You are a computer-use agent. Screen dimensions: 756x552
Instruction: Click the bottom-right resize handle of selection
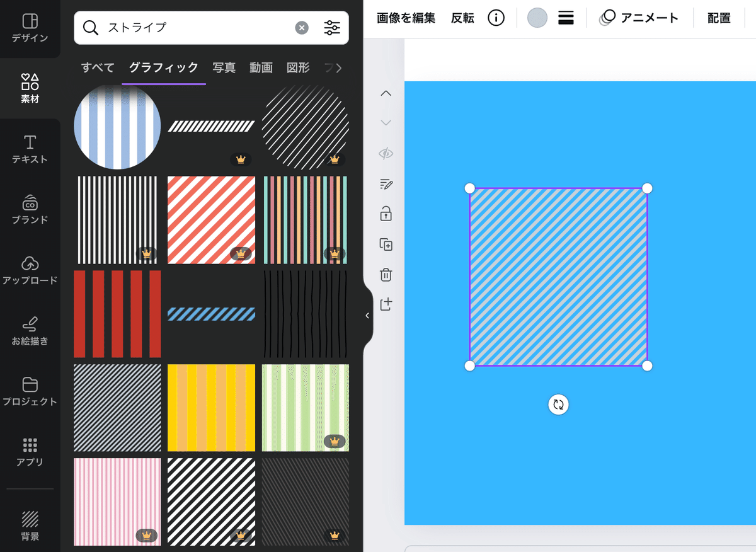(647, 365)
